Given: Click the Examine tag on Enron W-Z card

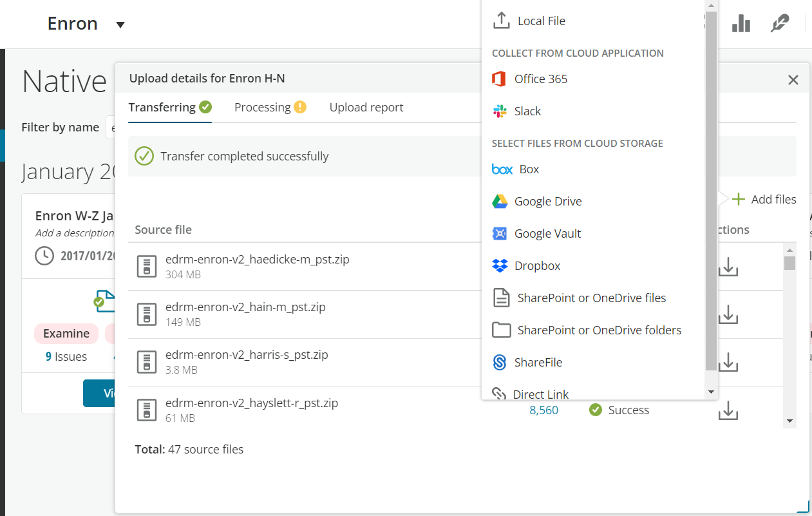Looking at the screenshot, I should point(66,333).
